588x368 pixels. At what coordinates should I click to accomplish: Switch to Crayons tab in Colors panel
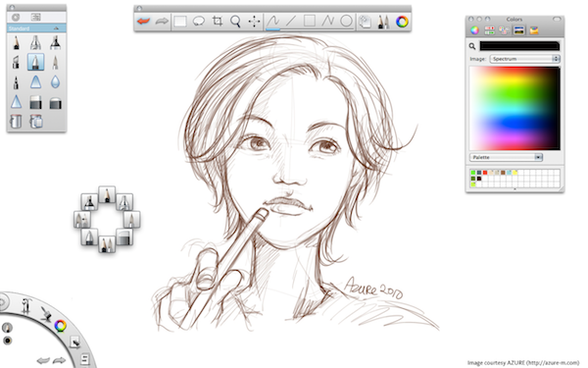pyautogui.click(x=534, y=30)
